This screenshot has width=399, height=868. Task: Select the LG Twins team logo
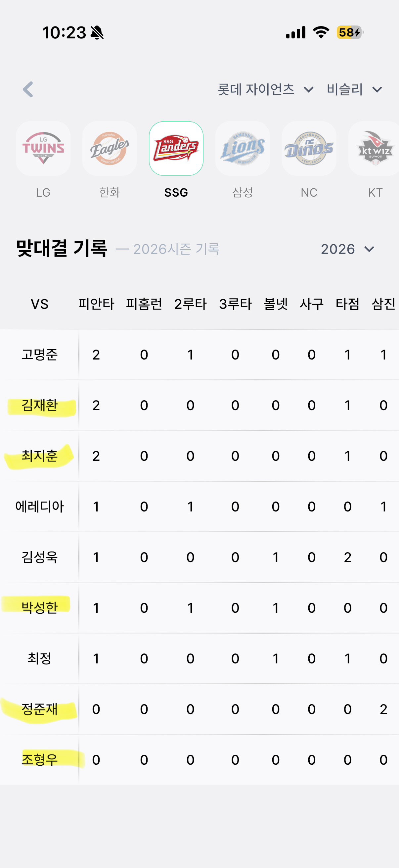tap(43, 149)
